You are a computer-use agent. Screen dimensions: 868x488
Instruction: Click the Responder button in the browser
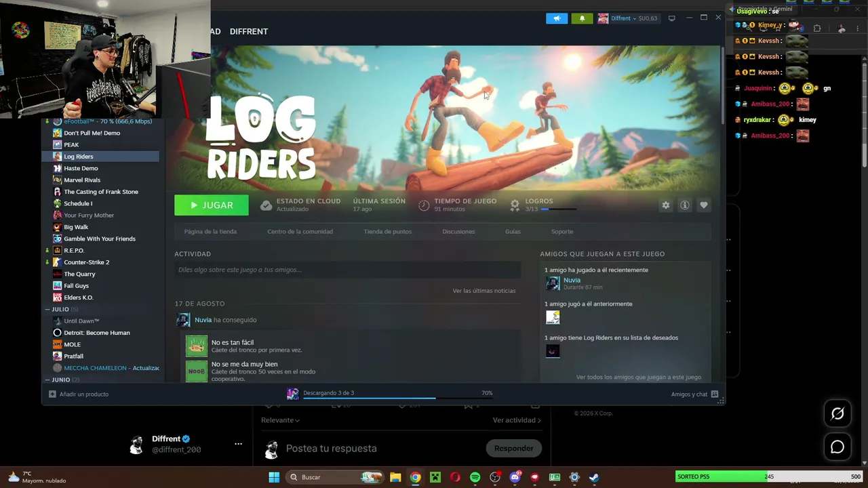(x=513, y=448)
